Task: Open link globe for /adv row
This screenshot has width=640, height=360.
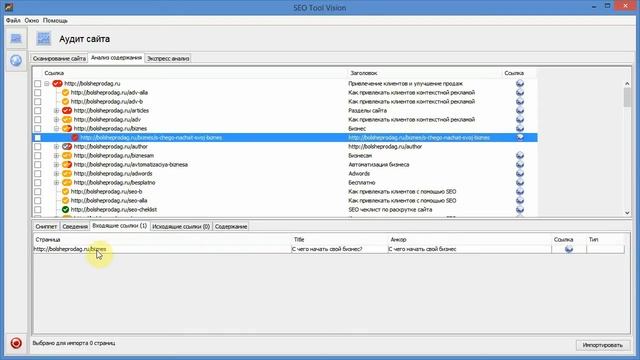Action: point(520,119)
